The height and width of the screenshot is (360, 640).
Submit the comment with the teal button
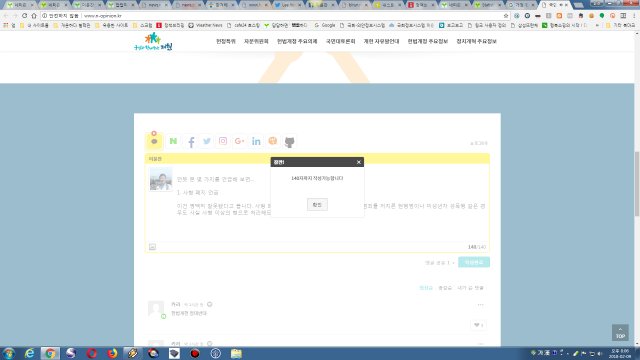[474, 262]
